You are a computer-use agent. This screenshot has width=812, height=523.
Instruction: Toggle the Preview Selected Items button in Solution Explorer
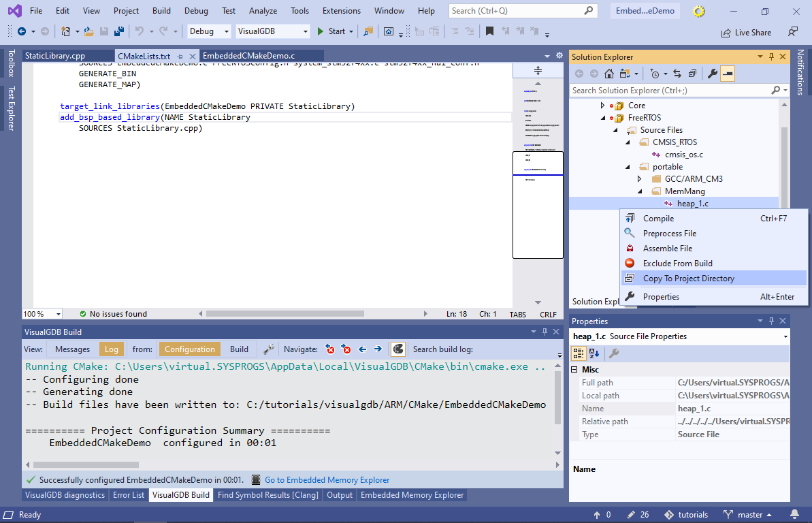click(728, 74)
